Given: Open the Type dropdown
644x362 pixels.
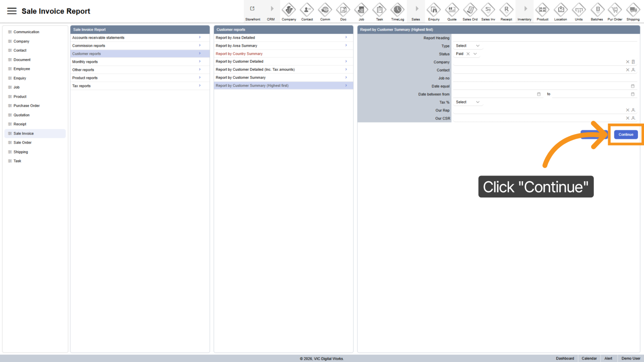Looking at the screenshot, I should (467, 46).
